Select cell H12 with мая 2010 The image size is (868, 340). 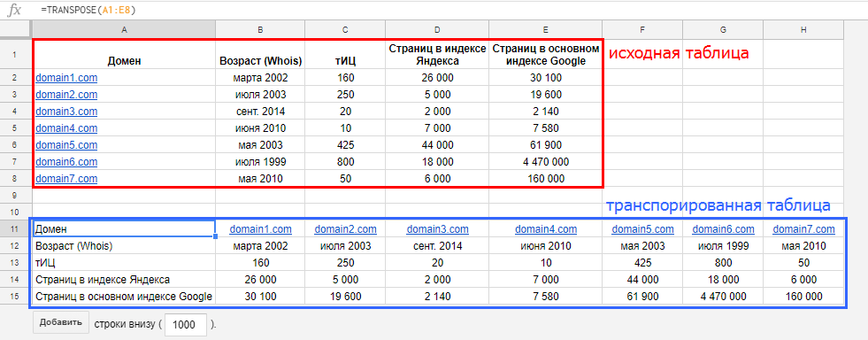[803, 246]
